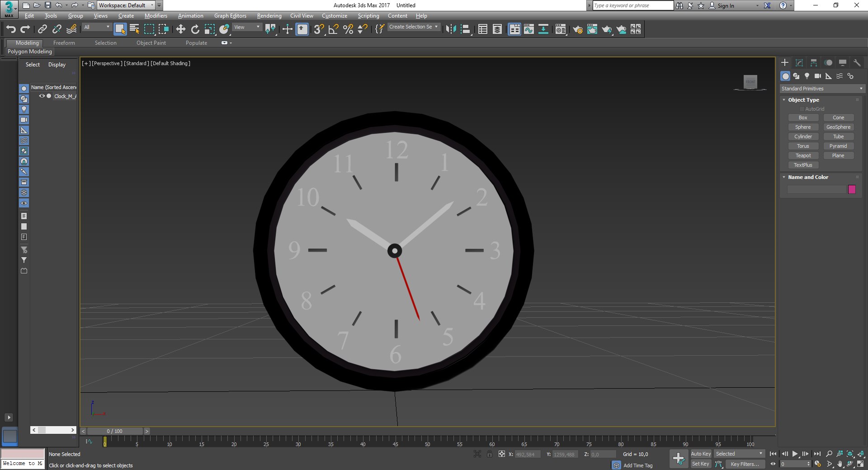Click the ViewCube in viewport
The image size is (868, 470).
tap(750, 82)
